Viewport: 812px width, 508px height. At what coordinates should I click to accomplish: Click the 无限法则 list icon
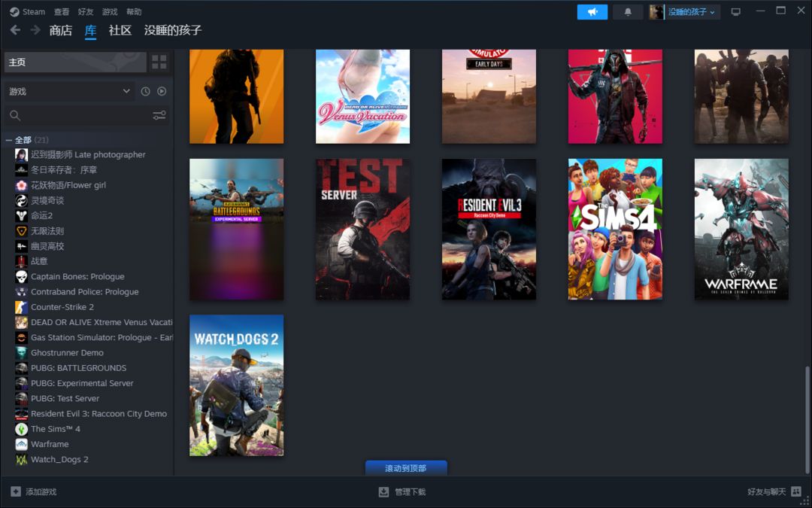21,231
